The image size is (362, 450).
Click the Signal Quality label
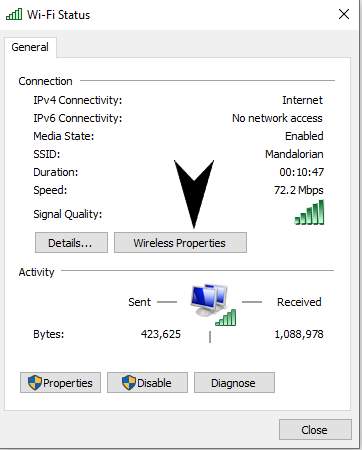point(68,214)
